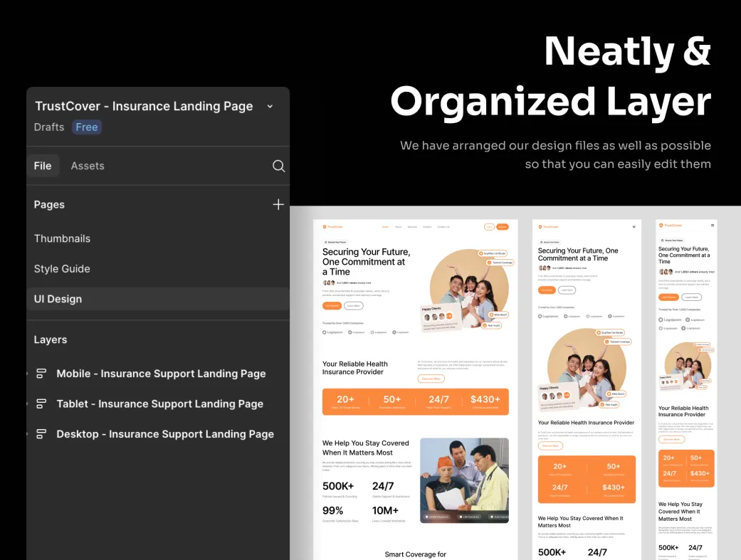The height and width of the screenshot is (560, 741).
Task: Expand the Mobile layer's arrow
Action: 28,374
